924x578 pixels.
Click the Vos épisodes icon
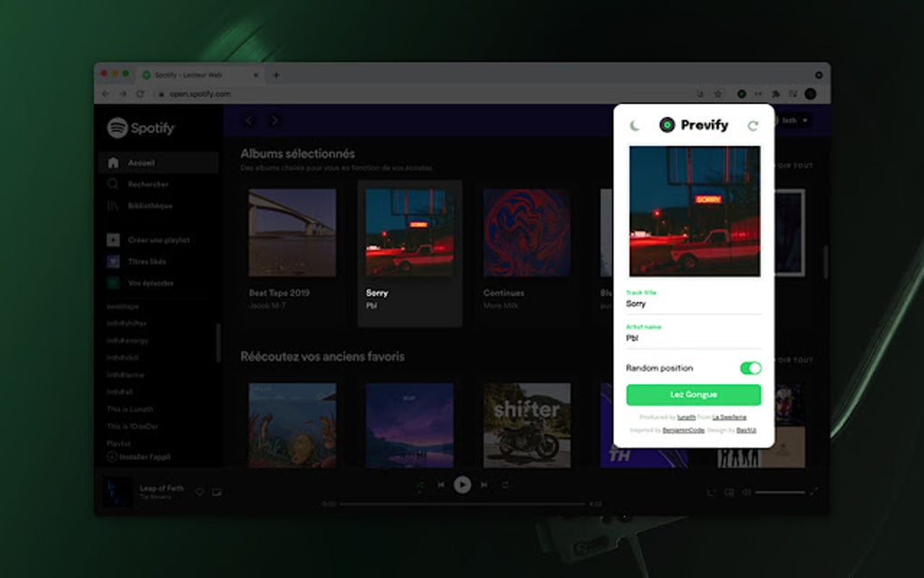pos(114,284)
